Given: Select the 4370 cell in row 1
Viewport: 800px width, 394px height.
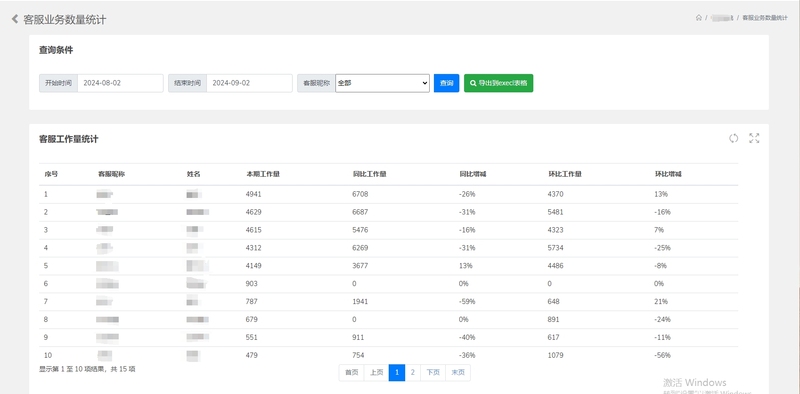Looking at the screenshot, I should pyautogui.click(x=556, y=194).
